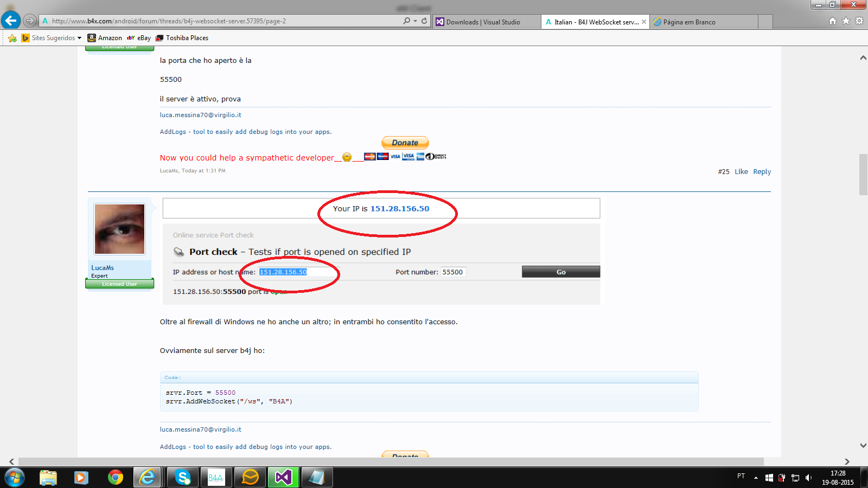Screen dimensions: 868x488
Task: Click the Windows flag tray icon
Action: coord(769,478)
